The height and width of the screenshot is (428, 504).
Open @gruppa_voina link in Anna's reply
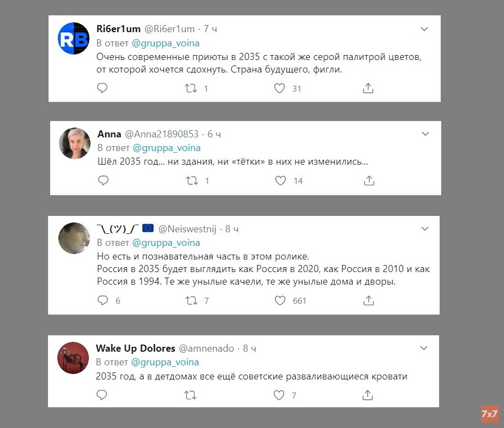tap(166, 148)
